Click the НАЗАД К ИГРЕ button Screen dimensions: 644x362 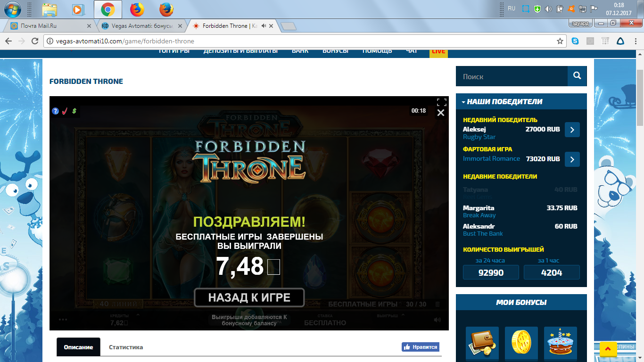[249, 297]
